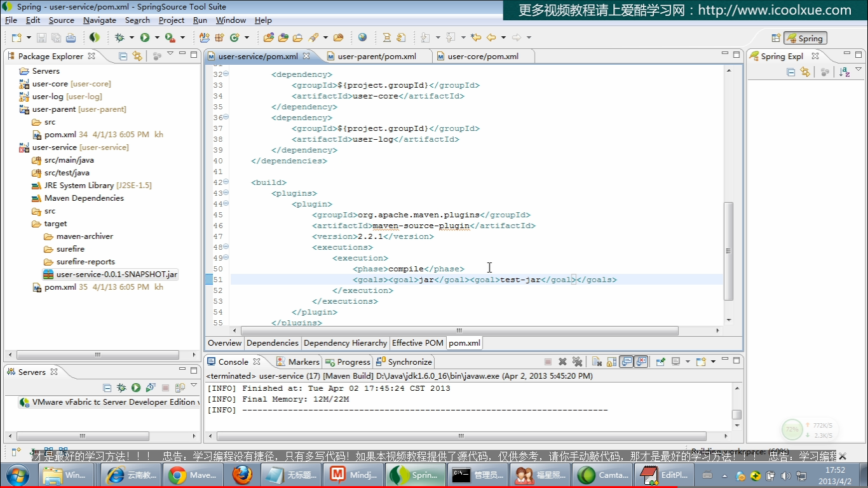868x488 pixels.
Task: Switch to user-core/pom.xml editor tab
Action: coord(483,56)
